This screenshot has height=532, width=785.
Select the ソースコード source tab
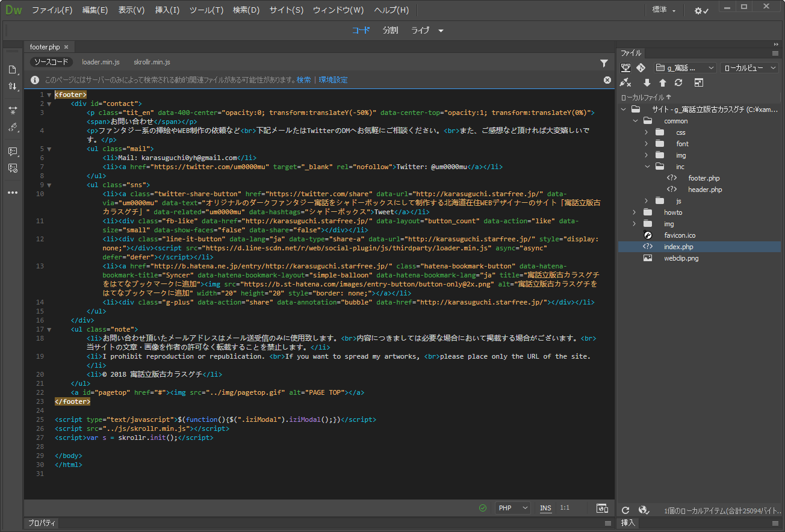pos(51,62)
